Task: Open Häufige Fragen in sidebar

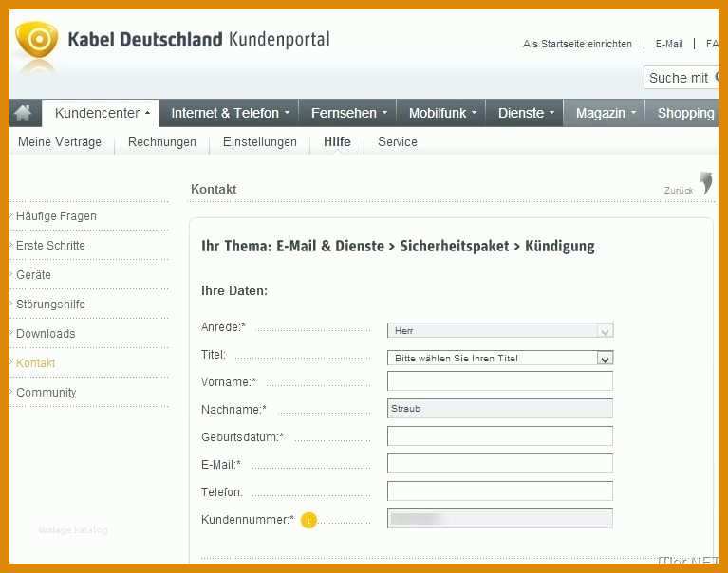Action: (x=56, y=215)
